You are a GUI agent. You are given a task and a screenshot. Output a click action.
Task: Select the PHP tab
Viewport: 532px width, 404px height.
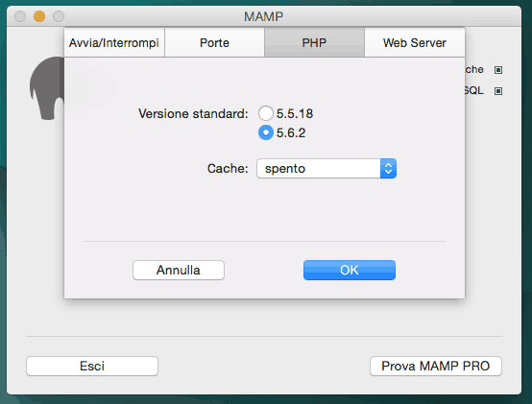tap(314, 43)
